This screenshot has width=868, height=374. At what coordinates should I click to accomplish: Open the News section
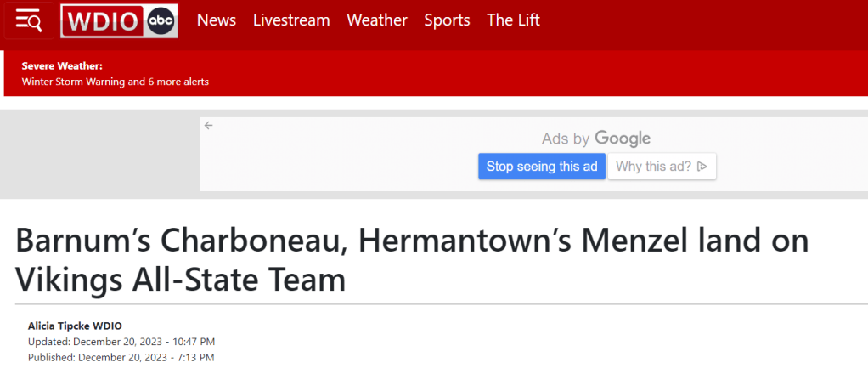pos(217,20)
